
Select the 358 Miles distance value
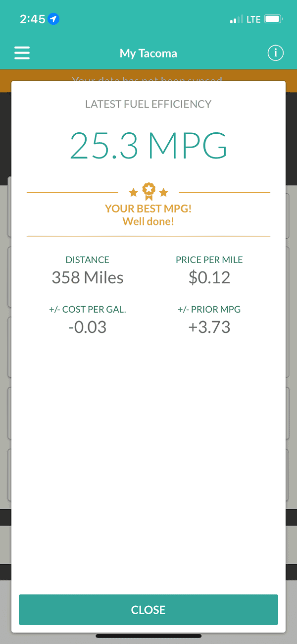coord(88,277)
